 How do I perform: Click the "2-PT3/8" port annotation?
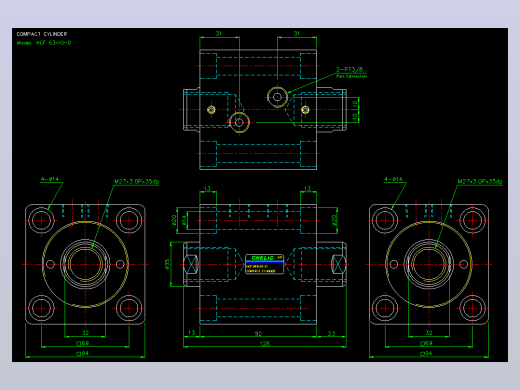pos(349,69)
